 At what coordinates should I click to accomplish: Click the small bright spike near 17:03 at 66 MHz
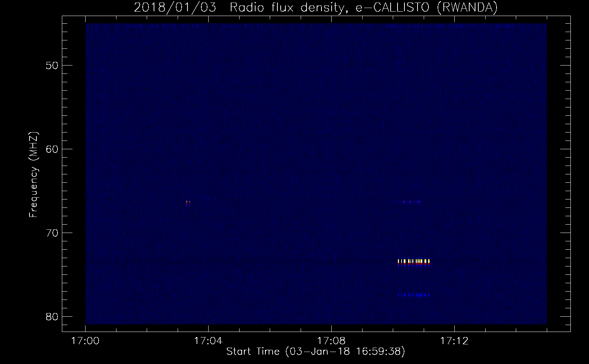pos(188,203)
